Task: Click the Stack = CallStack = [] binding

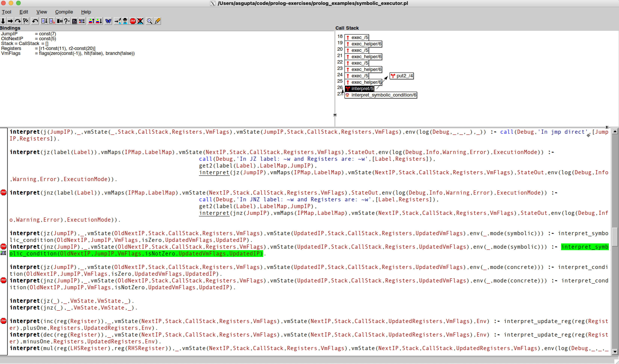Action: tap(25, 43)
